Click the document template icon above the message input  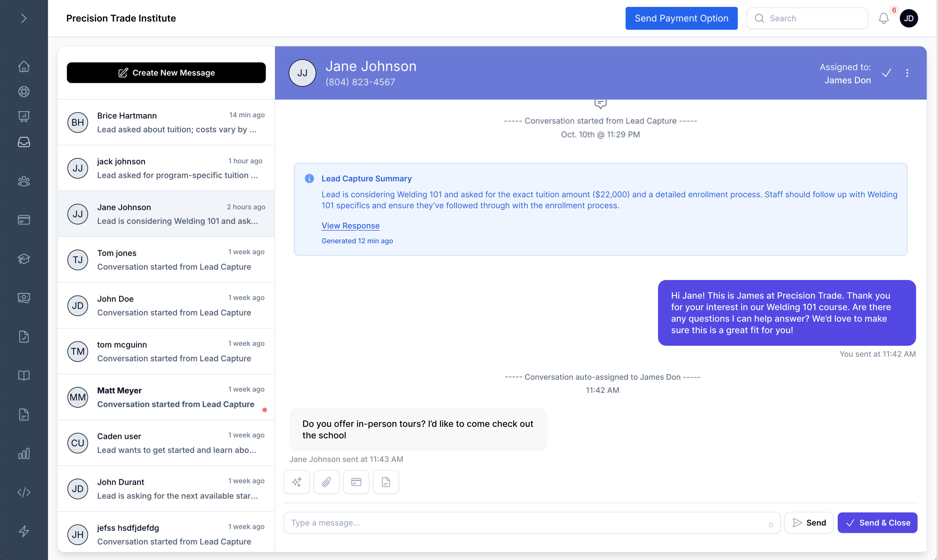[386, 482]
